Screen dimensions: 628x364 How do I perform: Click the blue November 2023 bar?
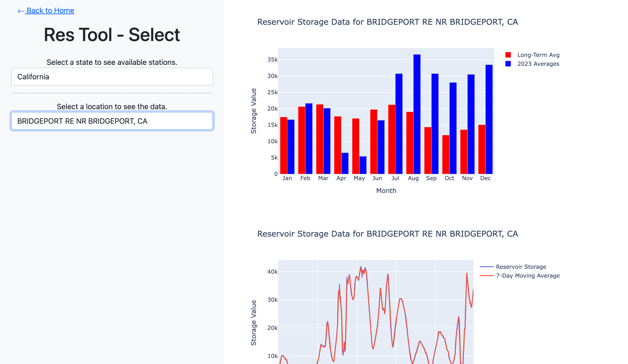pos(471,124)
